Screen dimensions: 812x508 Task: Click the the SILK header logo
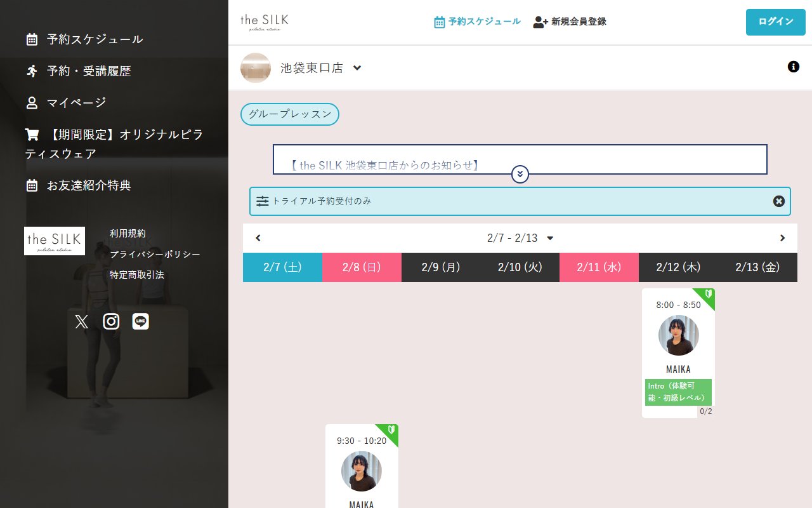(x=265, y=22)
